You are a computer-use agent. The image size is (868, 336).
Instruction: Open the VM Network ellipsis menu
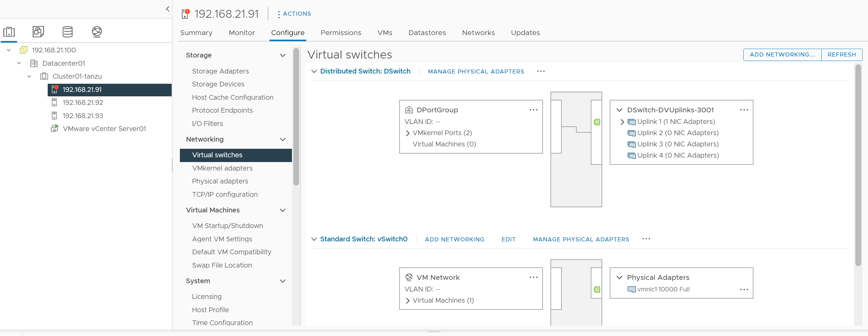tap(533, 277)
